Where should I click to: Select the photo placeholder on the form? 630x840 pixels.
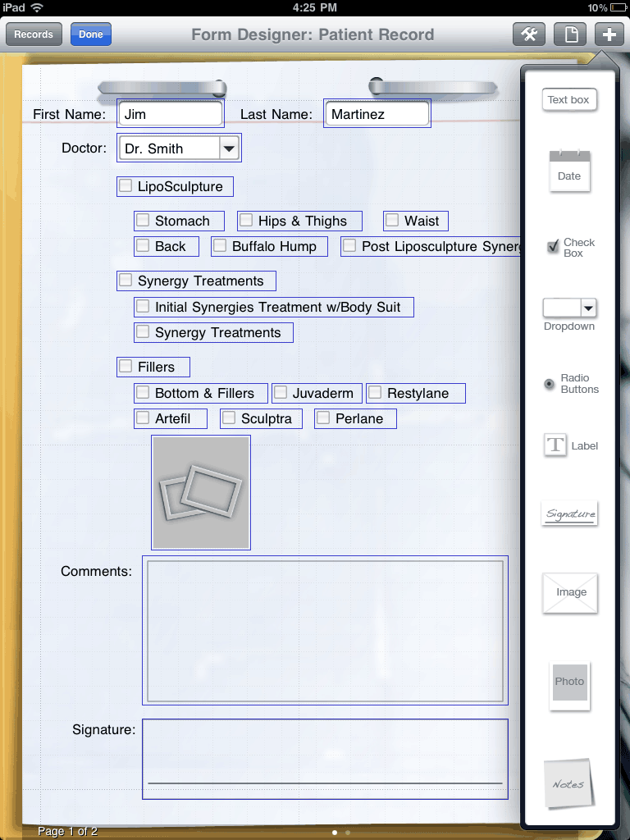201,492
